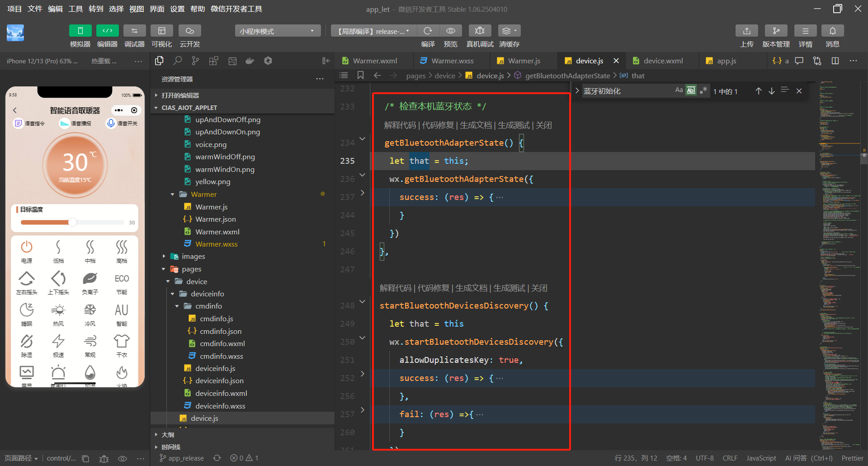Click the Upload (上传) toolbar icon
This screenshot has width=868, height=466.
pyautogui.click(x=746, y=31)
